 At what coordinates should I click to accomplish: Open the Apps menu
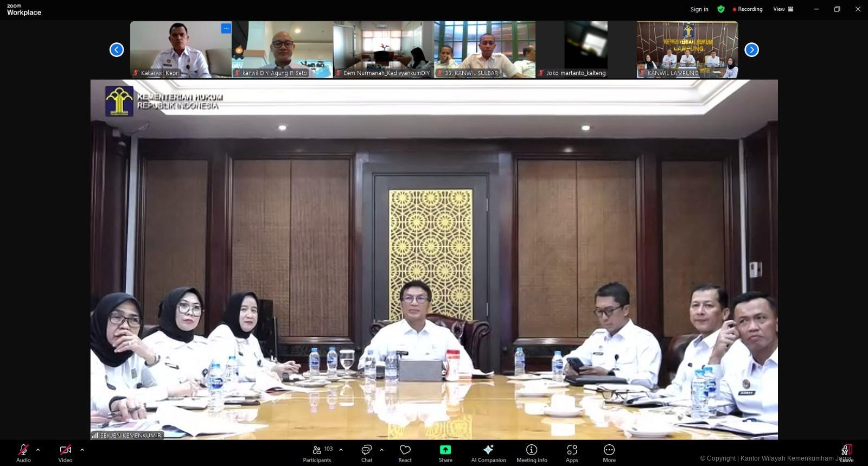[x=572, y=453]
